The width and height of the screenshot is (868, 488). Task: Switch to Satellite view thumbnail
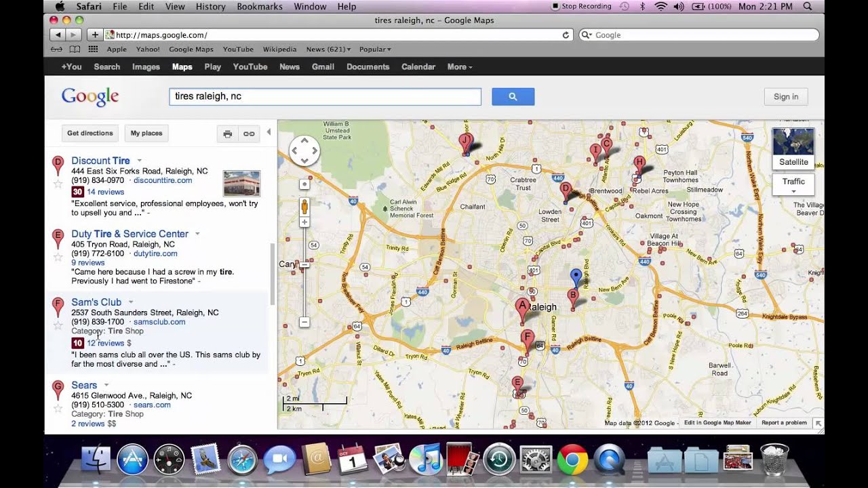click(x=793, y=148)
